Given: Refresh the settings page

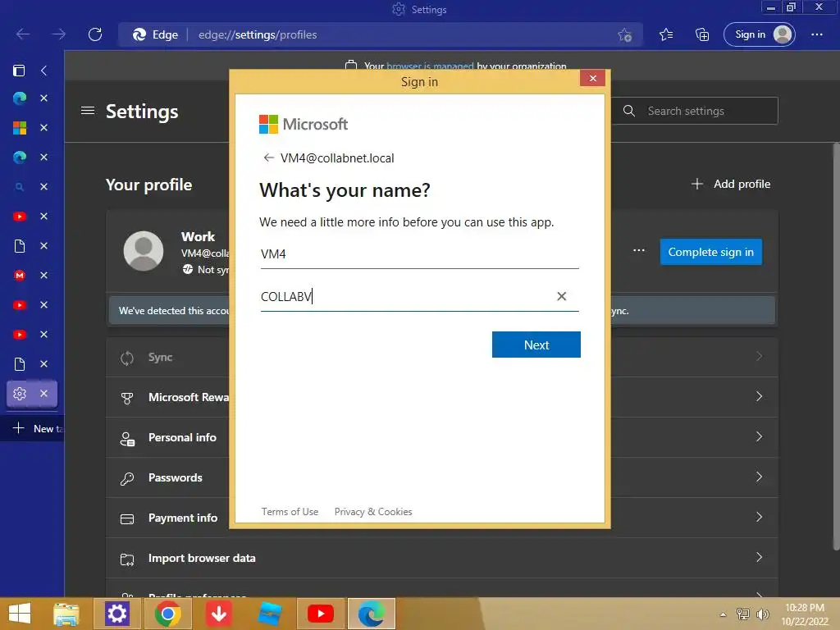Looking at the screenshot, I should pyautogui.click(x=95, y=34).
